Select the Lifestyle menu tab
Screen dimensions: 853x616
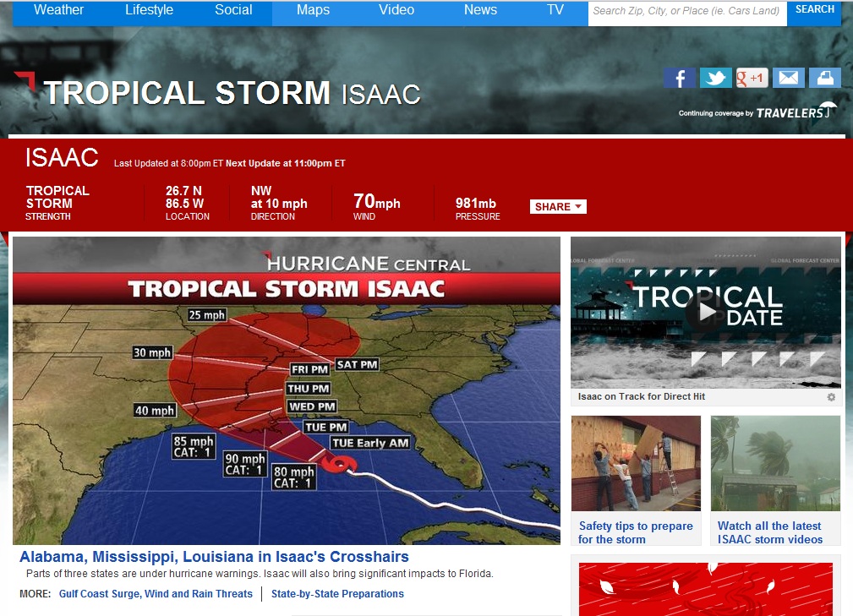pyautogui.click(x=149, y=11)
